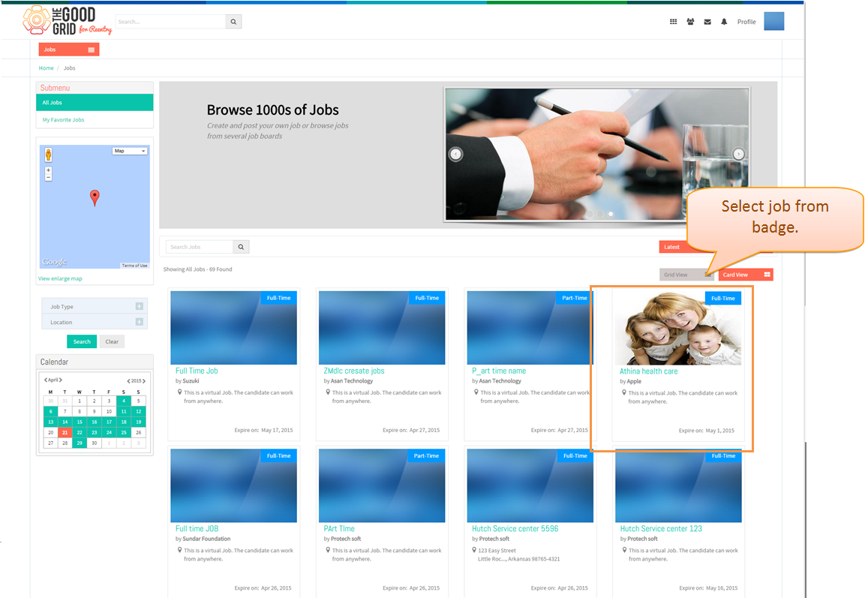Screen dimensions: 868x598
Task: Open the Jobs menu button
Action: point(68,50)
